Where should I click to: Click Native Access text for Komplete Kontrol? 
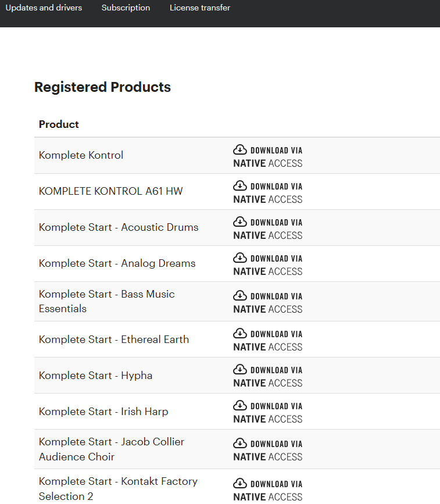point(268,163)
